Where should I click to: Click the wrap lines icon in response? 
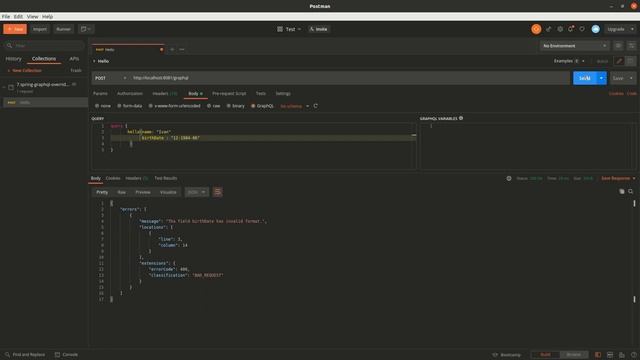pos(218,192)
